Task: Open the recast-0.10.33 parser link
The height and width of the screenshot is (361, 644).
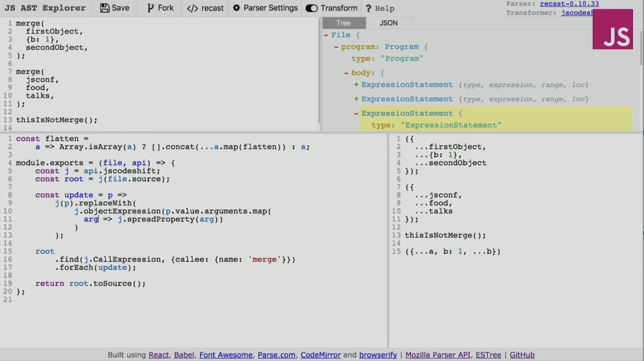Action: [x=569, y=4]
